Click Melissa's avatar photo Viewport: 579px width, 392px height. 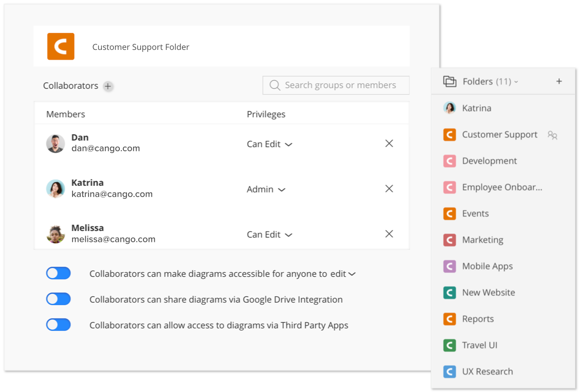point(56,234)
